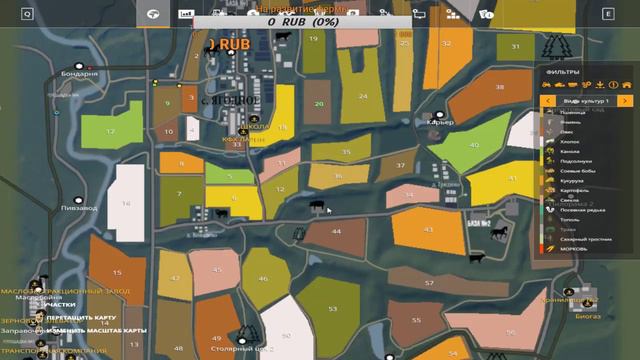Click the cow icon below field 6
The image size is (640, 360).
point(221,213)
